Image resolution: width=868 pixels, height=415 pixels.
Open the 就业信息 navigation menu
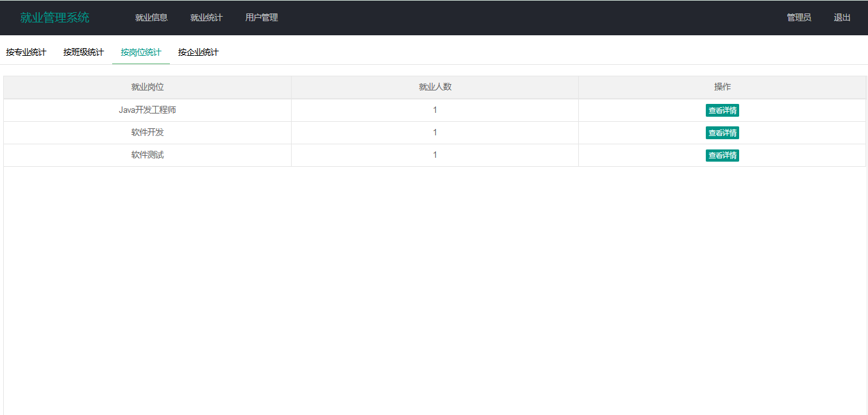click(x=151, y=18)
